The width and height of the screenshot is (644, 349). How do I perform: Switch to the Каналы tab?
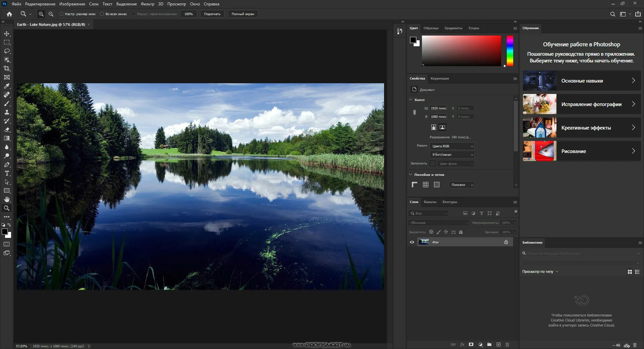point(430,202)
